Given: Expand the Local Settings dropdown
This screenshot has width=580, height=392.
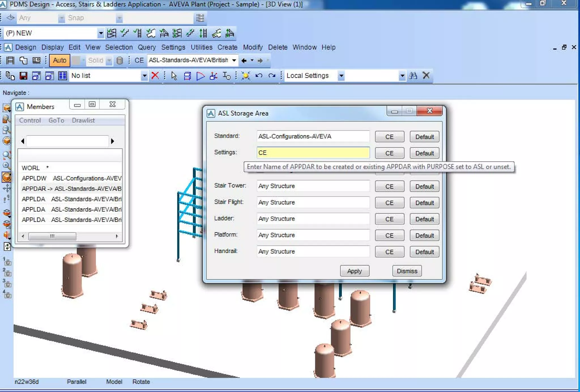Looking at the screenshot, I should [x=341, y=76].
